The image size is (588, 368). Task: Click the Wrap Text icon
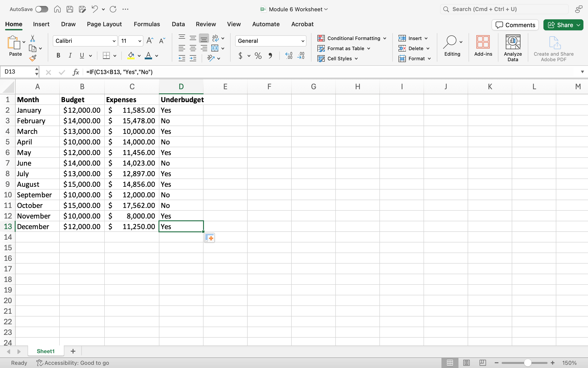(215, 38)
